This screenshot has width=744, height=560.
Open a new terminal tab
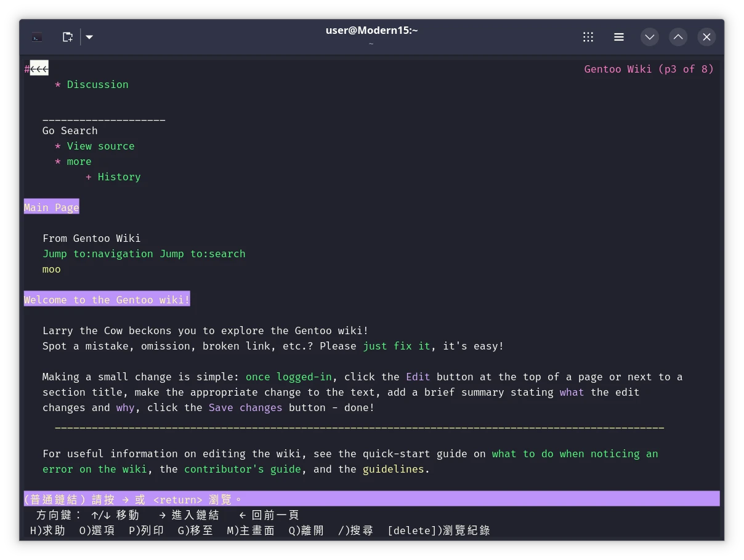click(67, 36)
